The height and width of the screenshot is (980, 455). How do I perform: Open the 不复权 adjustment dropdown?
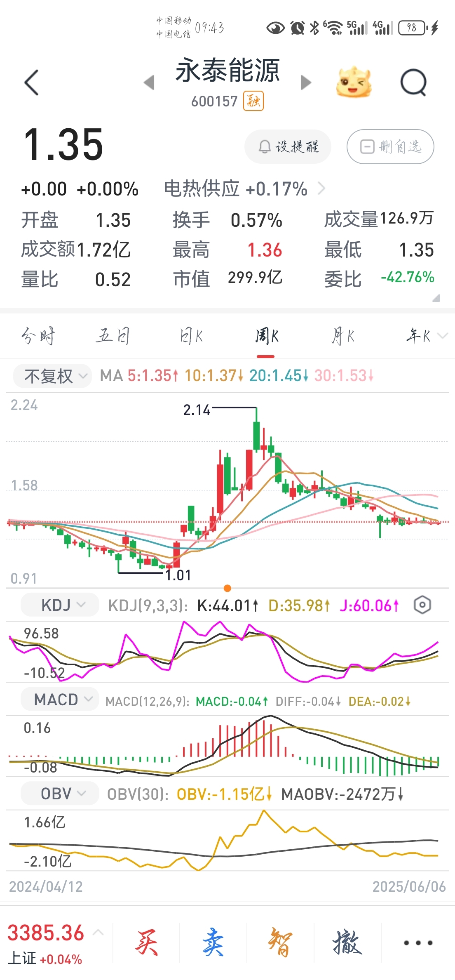point(52,376)
